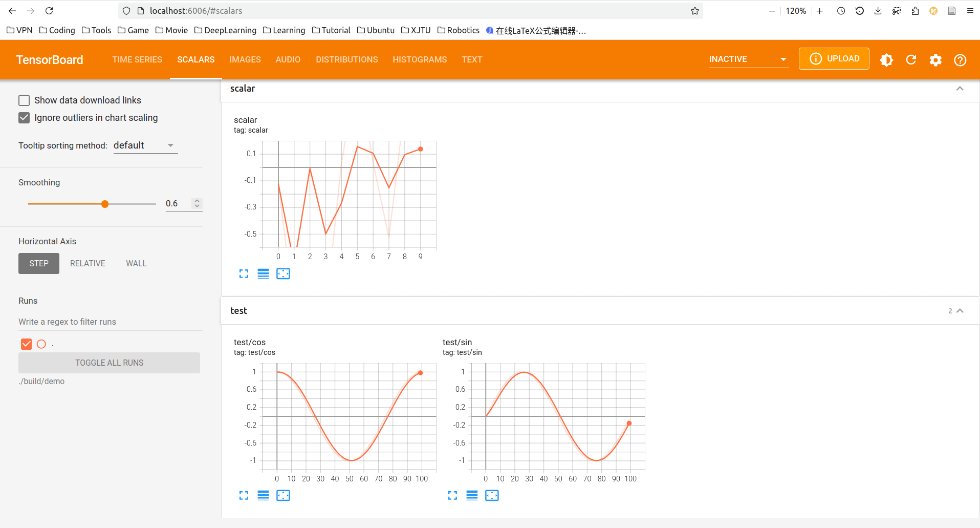This screenshot has width=980, height=528.
Task: Uncheck the '.' run checkbox
Action: 27,344
